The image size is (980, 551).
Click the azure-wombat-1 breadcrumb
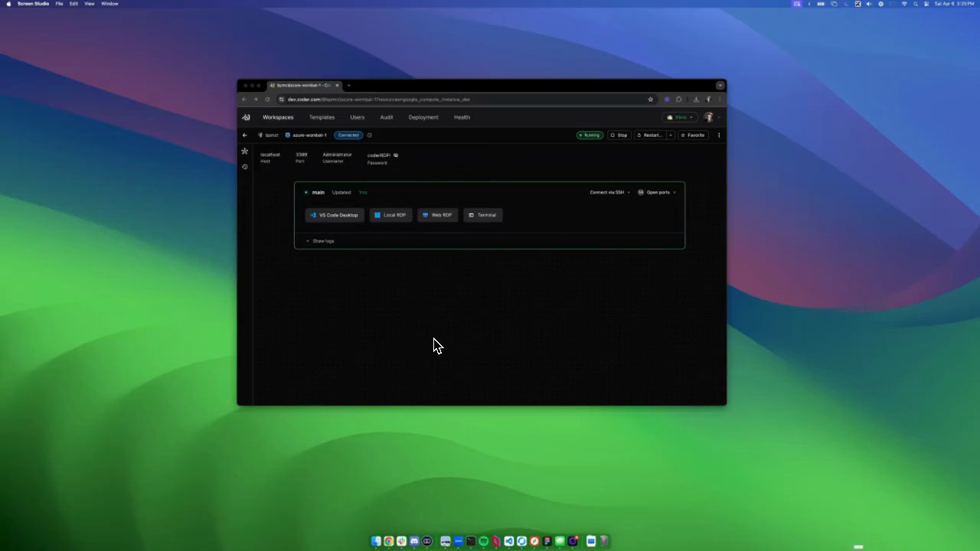(x=306, y=135)
